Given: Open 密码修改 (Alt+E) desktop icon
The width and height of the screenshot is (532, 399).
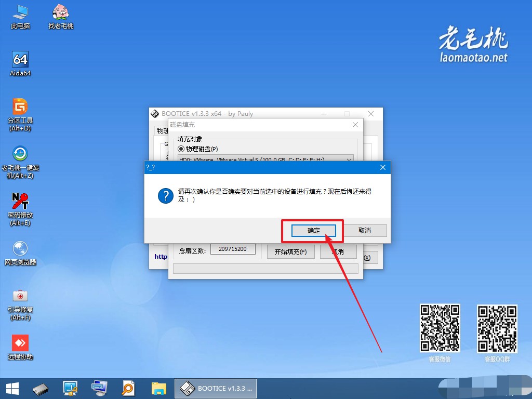Looking at the screenshot, I should [20, 209].
